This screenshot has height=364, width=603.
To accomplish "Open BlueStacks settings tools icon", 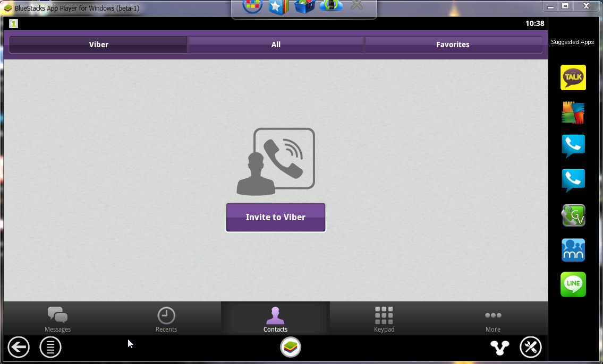I will pyautogui.click(x=531, y=347).
